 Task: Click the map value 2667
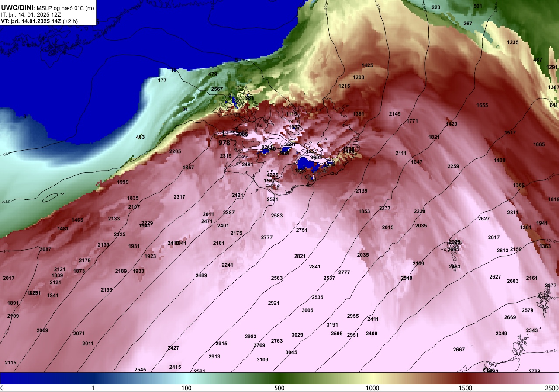pos(459,350)
